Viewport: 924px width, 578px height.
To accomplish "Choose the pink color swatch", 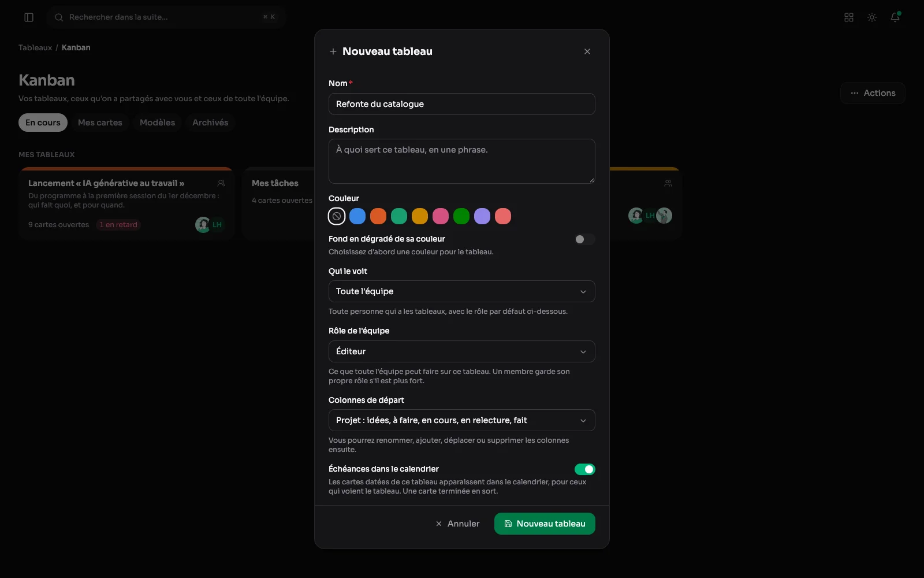I will click(441, 216).
